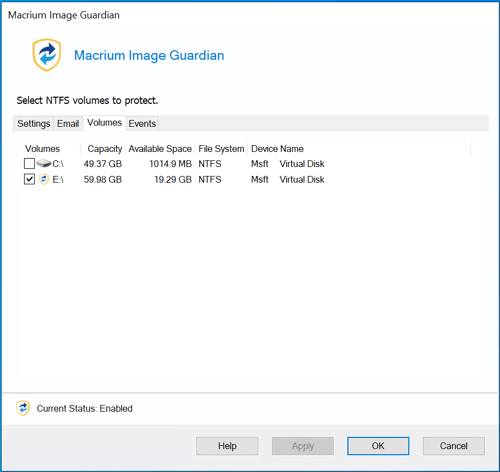Click the C:\ hard drive icon
The image size is (500, 472).
[x=44, y=164]
